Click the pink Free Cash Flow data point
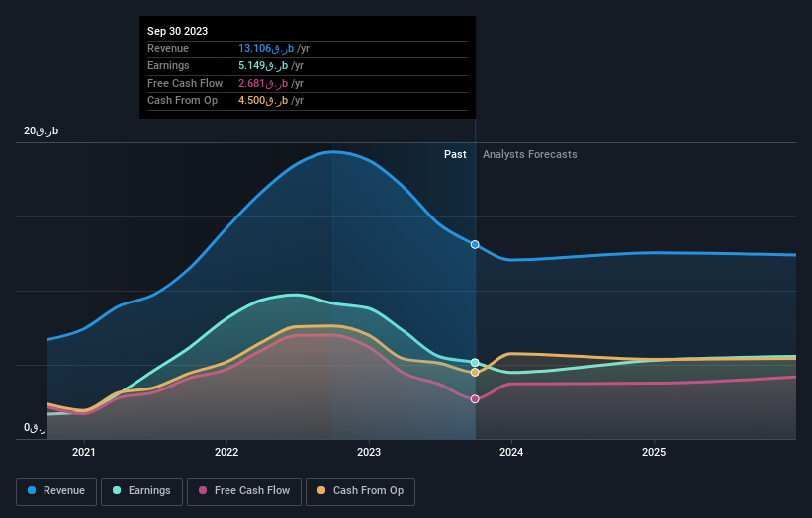 click(475, 399)
